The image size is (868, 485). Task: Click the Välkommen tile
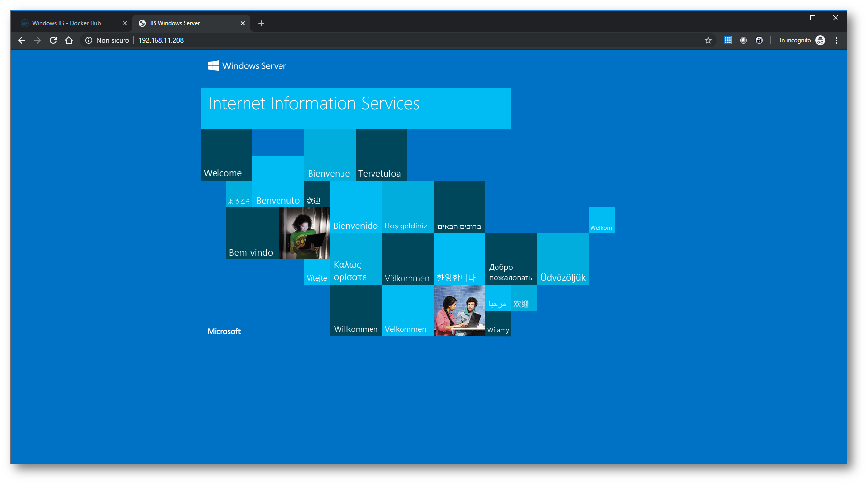point(407,259)
